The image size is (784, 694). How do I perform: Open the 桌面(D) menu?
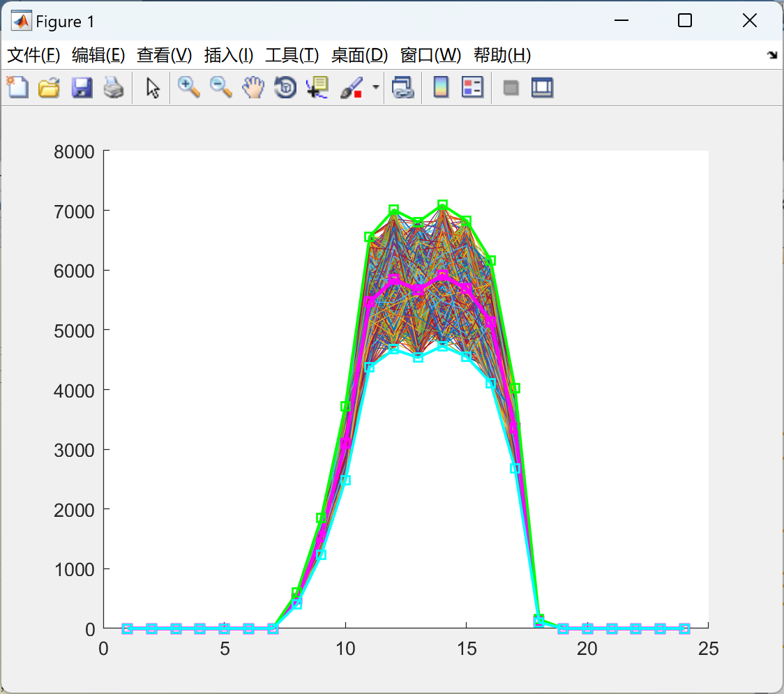click(x=359, y=55)
